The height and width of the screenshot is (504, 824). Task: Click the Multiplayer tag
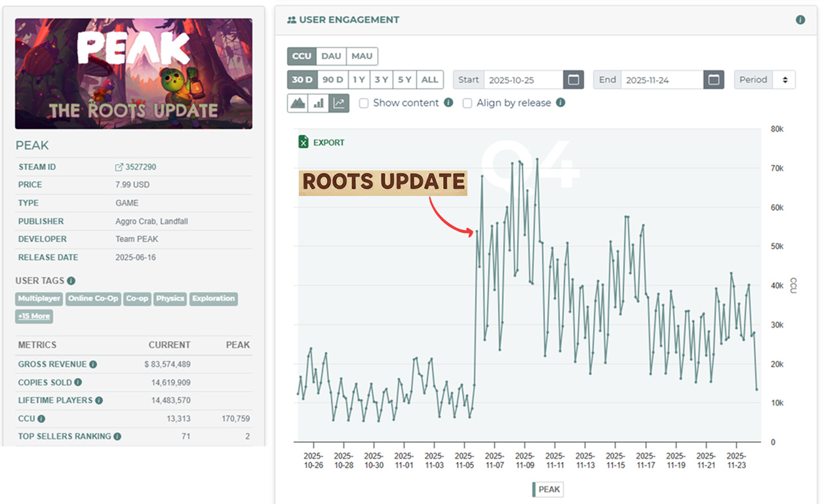coord(39,299)
